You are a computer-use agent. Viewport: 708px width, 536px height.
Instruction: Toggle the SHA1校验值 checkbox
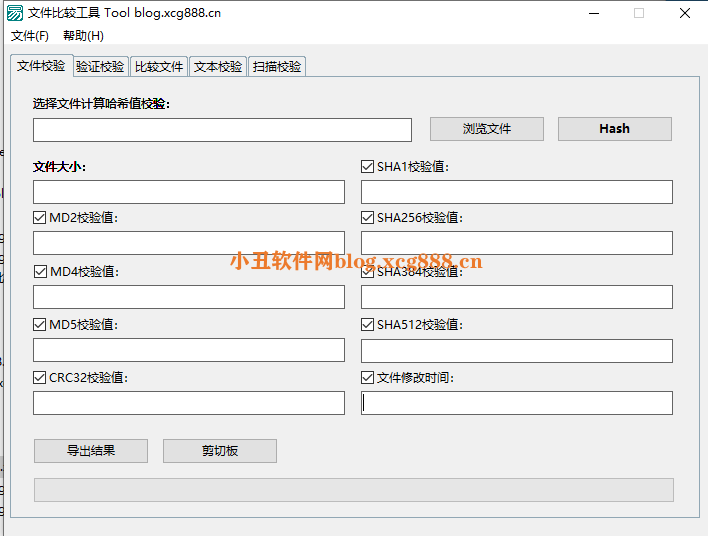pos(368,167)
